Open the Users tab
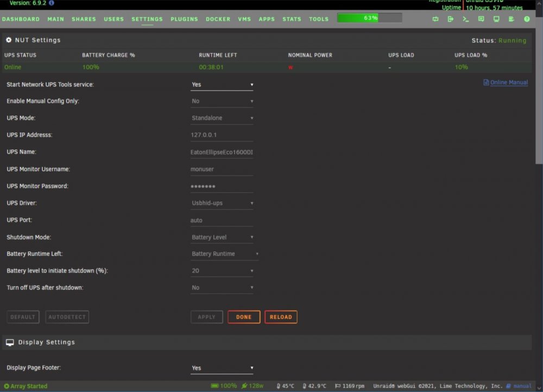Screen dimensions: 543x392 114,19
